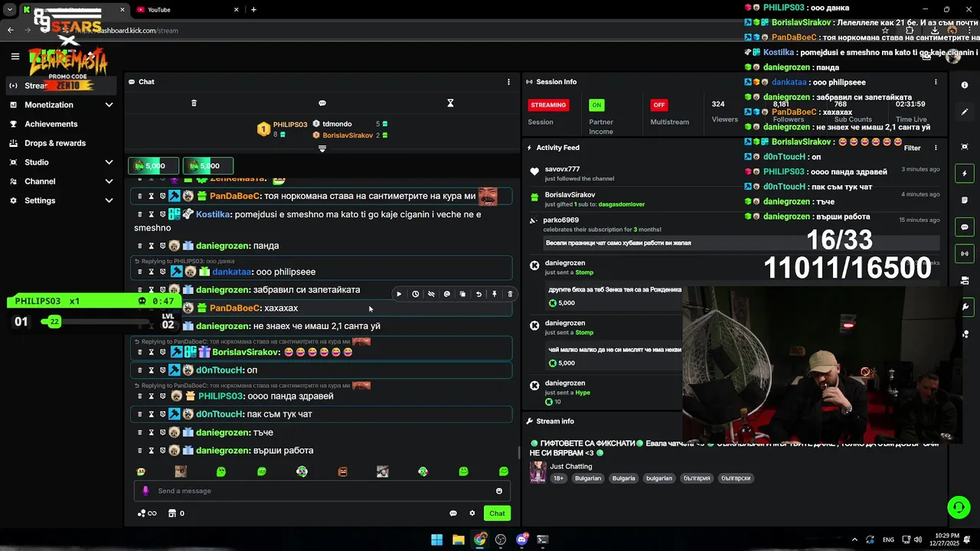This screenshot has height=551, width=980.
Task: Click the pencil edit icon in right sidebar
Action: click(965, 112)
